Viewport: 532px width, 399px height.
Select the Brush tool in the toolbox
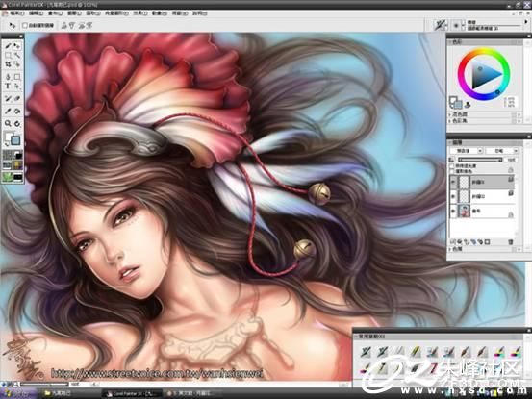coord(8,45)
